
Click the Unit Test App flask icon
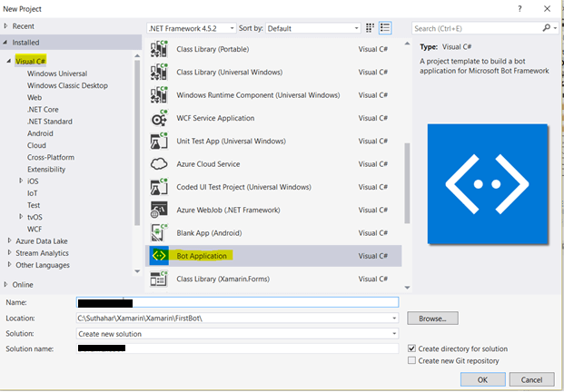(159, 141)
